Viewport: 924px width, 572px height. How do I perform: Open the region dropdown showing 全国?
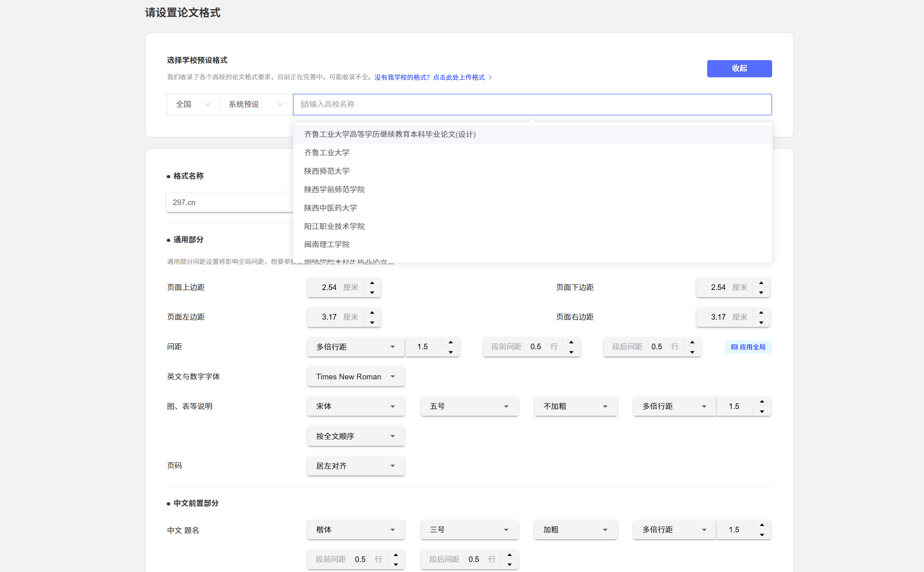(x=193, y=105)
